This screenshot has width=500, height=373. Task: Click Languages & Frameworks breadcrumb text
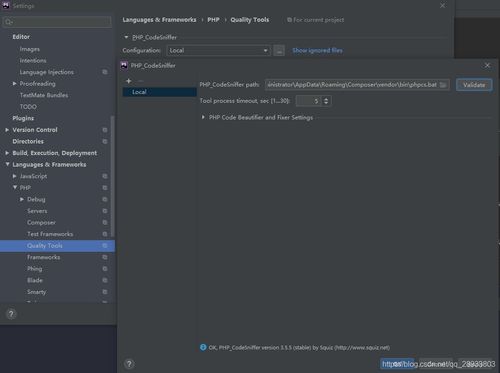coord(159,20)
